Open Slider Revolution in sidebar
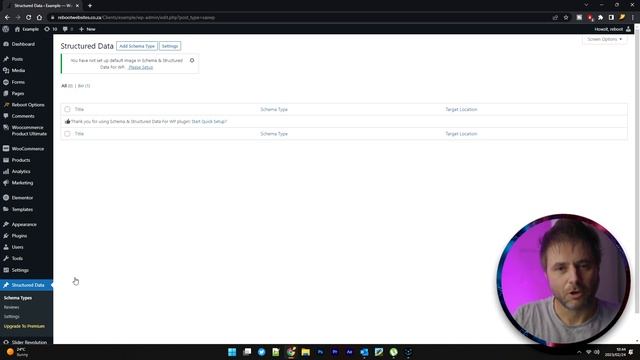This screenshot has height=360, width=640. coord(29,342)
